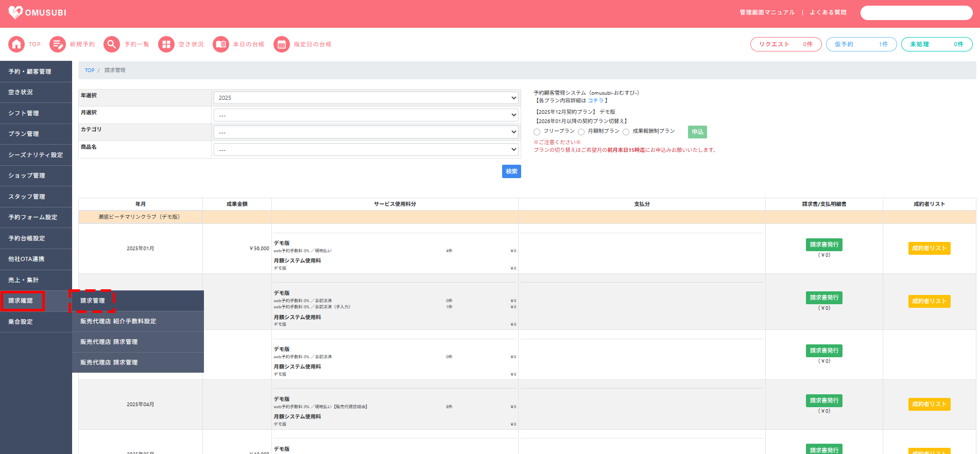Open the 新規予約 new reservation icon
The height and width of the screenshot is (454, 980).
pyautogui.click(x=58, y=44)
